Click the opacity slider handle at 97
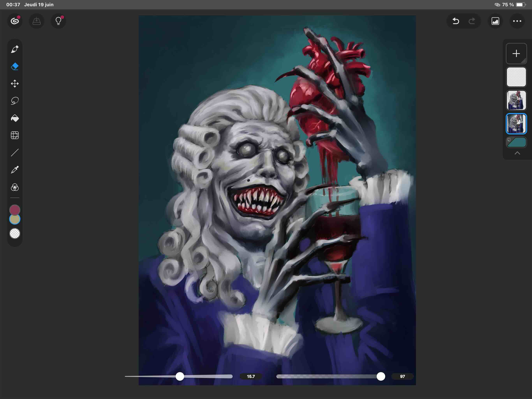This screenshot has width=532, height=399. click(x=381, y=376)
